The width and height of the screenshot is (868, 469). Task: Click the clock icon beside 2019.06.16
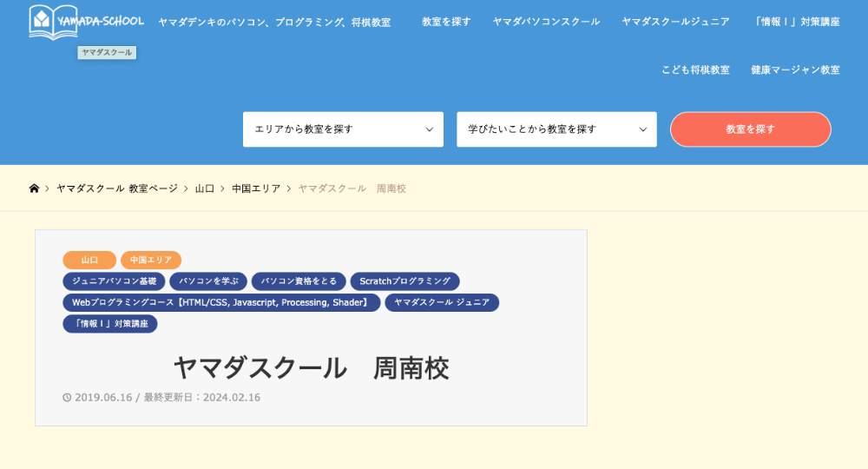point(67,398)
